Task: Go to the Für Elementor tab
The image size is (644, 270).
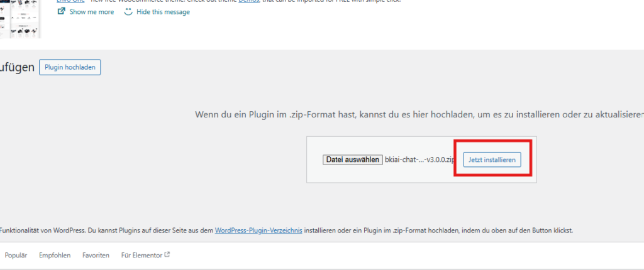Action: point(142,256)
